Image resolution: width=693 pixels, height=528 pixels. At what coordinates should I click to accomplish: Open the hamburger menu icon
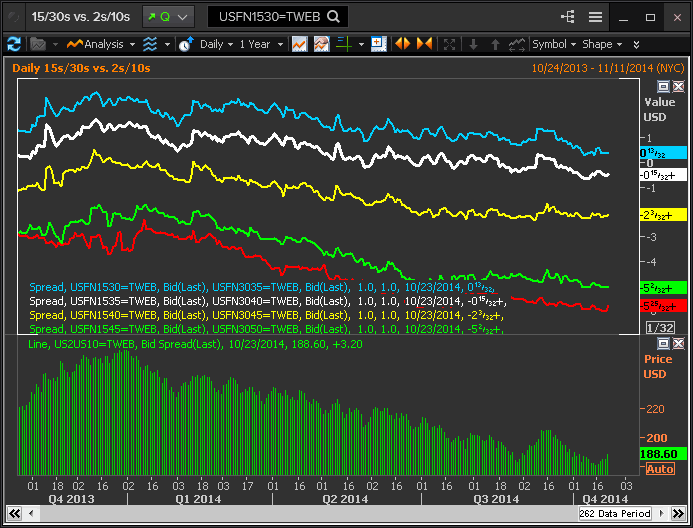coord(595,17)
